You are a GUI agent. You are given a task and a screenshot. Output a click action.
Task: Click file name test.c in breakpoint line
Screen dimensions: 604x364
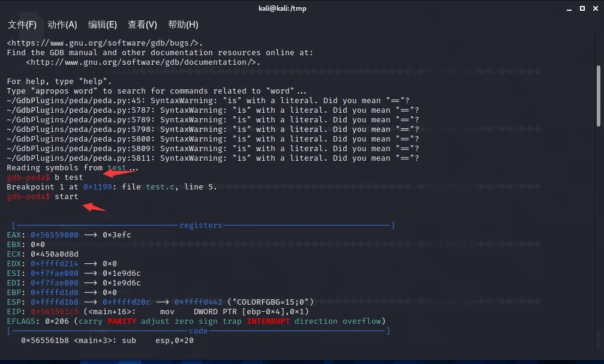(160, 187)
